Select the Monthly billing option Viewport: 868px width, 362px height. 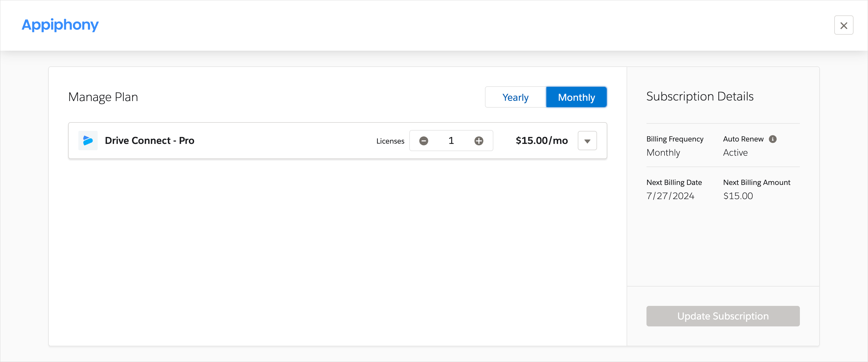(x=576, y=97)
